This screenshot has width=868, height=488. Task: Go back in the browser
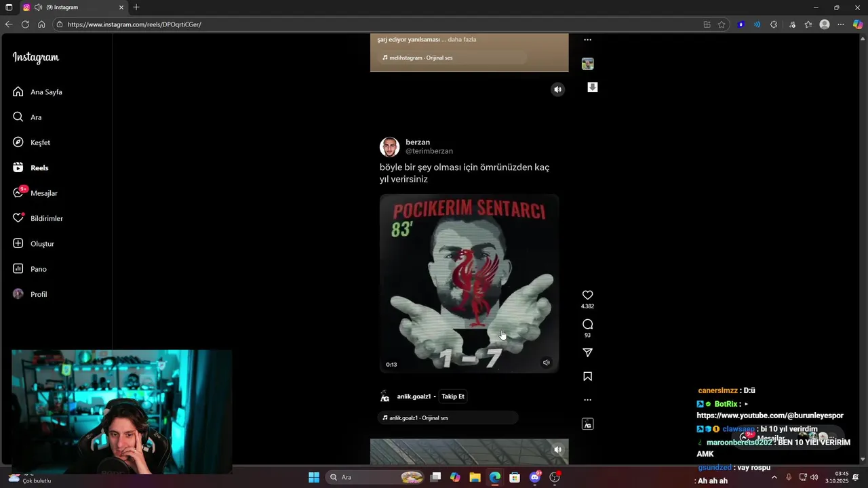click(8, 24)
